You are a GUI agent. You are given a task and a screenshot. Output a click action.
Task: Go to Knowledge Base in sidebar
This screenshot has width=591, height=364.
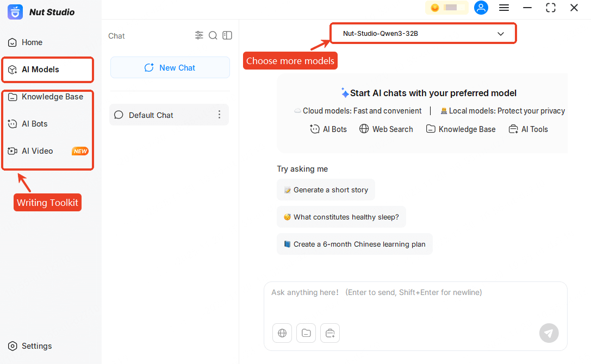click(52, 97)
